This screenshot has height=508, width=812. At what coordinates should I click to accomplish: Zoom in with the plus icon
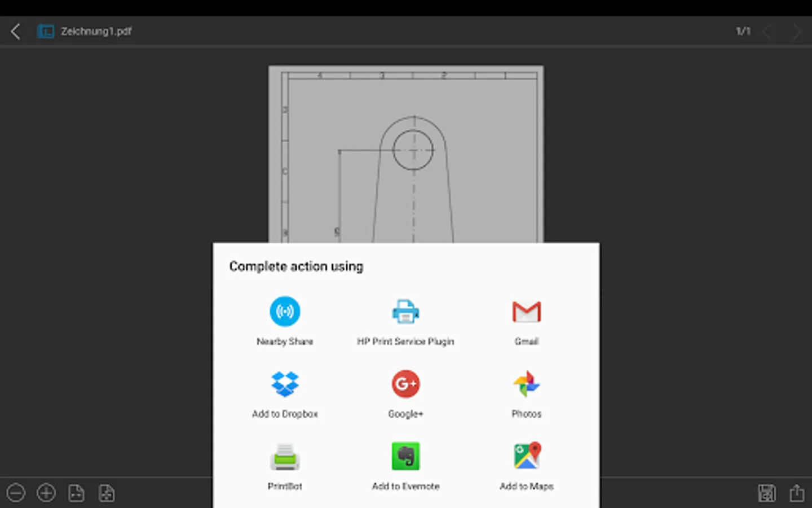pyautogui.click(x=46, y=493)
